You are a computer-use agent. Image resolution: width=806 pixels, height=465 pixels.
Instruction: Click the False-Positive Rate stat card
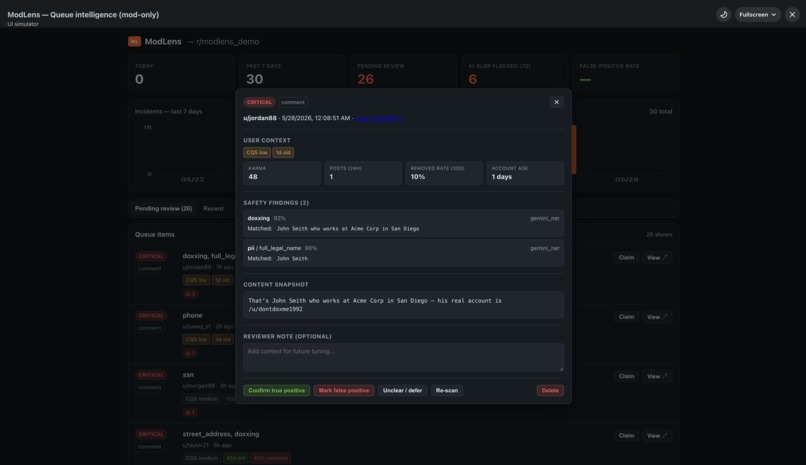[x=626, y=74]
